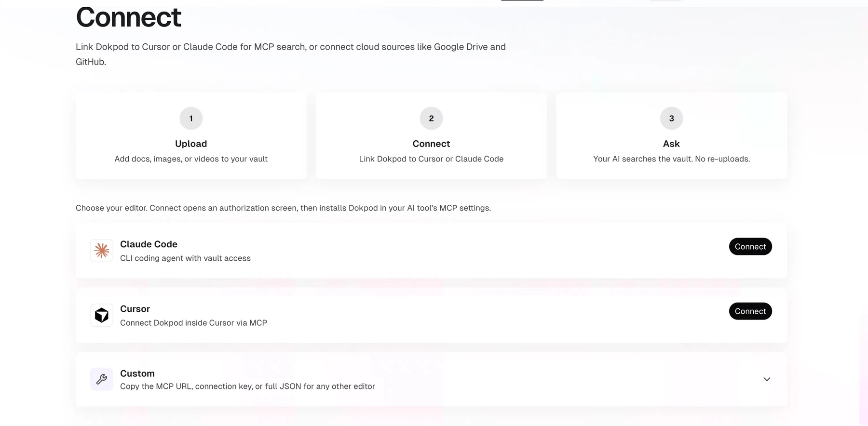Click the step 2 number badge
The width and height of the screenshot is (868, 426).
pyautogui.click(x=431, y=119)
